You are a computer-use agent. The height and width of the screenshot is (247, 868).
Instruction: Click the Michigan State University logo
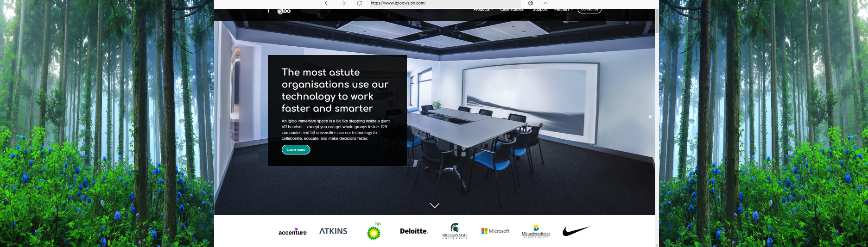pyautogui.click(x=455, y=231)
